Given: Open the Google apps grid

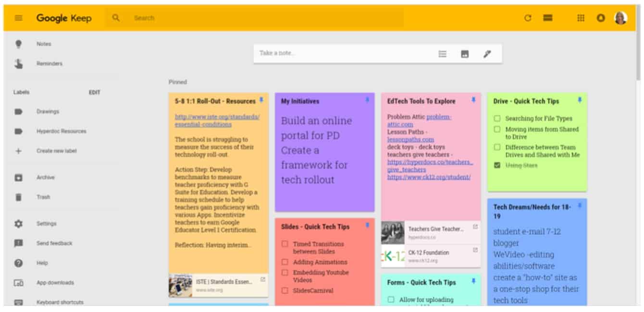Looking at the screenshot, I should pyautogui.click(x=581, y=18).
